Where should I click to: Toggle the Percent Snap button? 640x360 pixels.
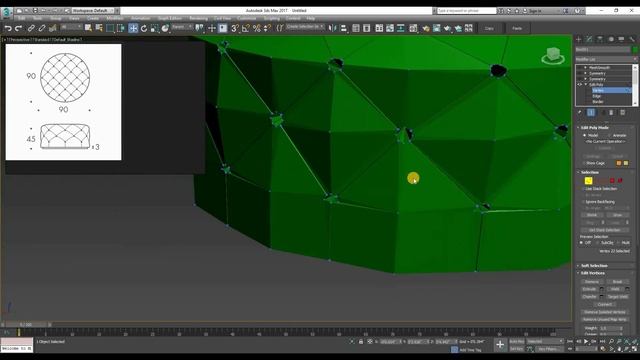pyautogui.click(x=257, y=28)
